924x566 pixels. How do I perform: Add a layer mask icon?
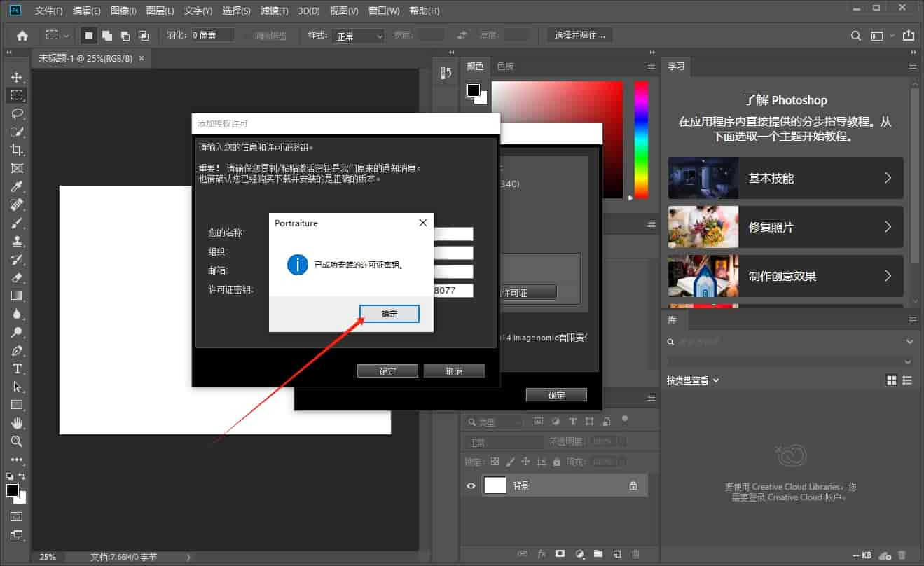(x=560, y=553)
